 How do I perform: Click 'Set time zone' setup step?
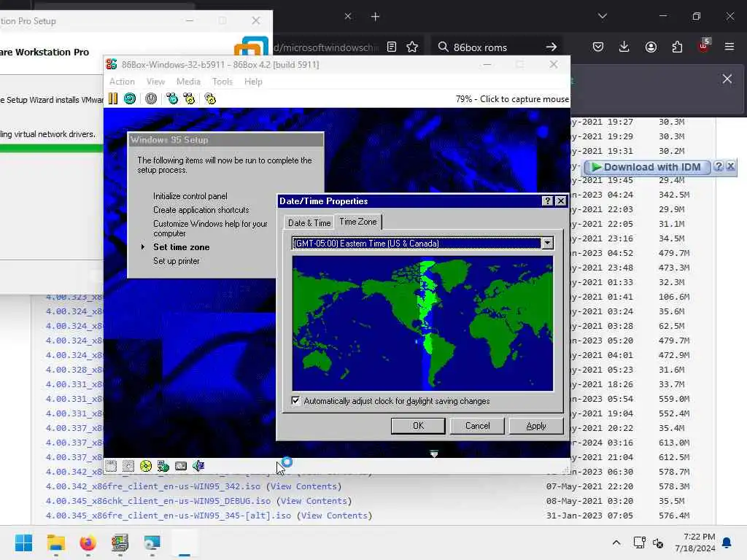coord(181,247)
